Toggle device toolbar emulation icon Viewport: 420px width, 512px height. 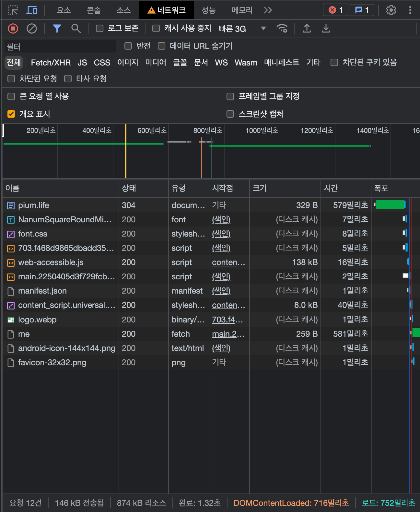pyautogui.click(x=32, y=10)
